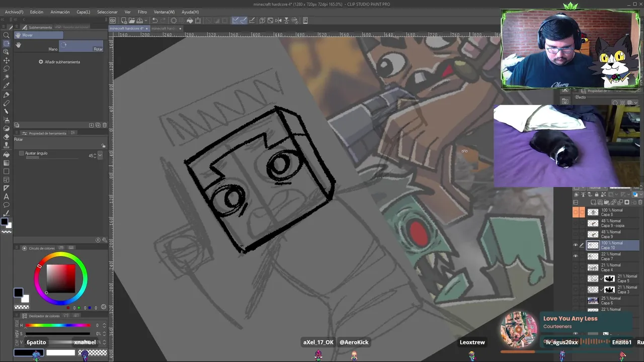Enable the Ajustar ángulo checkbox
Screen dimensions: 644x362
click(21, 153)
